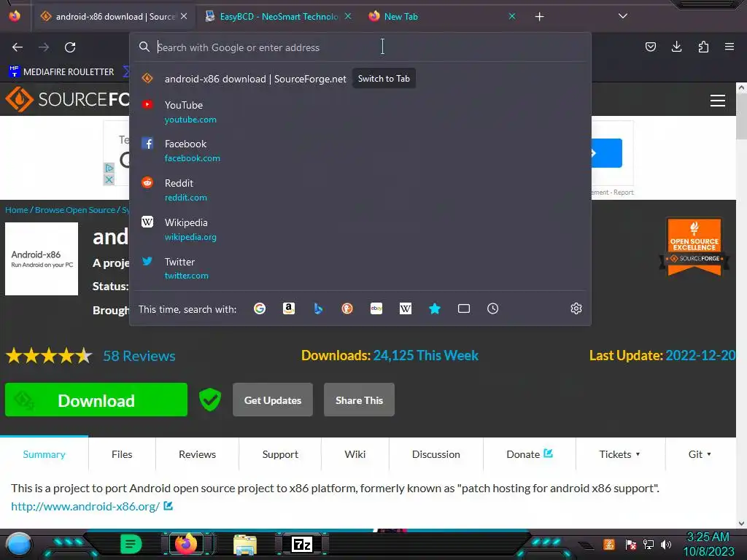Expand the list all tabs chevron
The width and height of the screenshot is (747, 560).
point(623,16)
